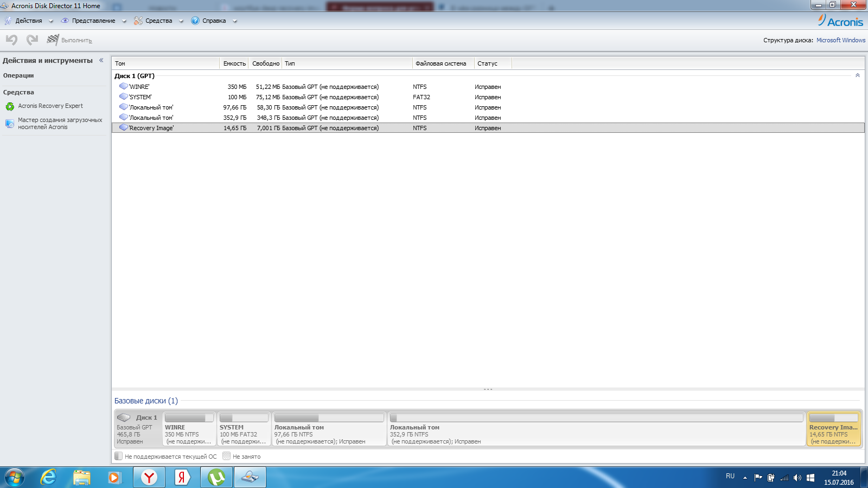Screen dimensions: 868x488
Task: Select the SYSTEM partition in disk map
Action: (x=244, y=429)
